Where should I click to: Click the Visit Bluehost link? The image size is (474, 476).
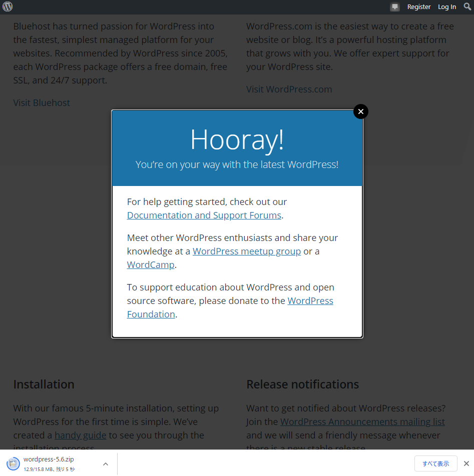pyautogui.click(x=42, y=103)
